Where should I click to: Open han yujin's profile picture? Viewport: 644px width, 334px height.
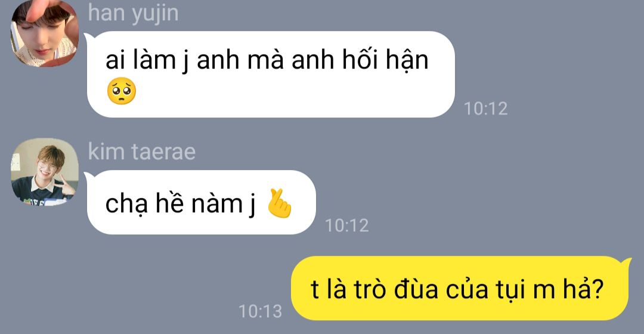[x=44, y=33]
